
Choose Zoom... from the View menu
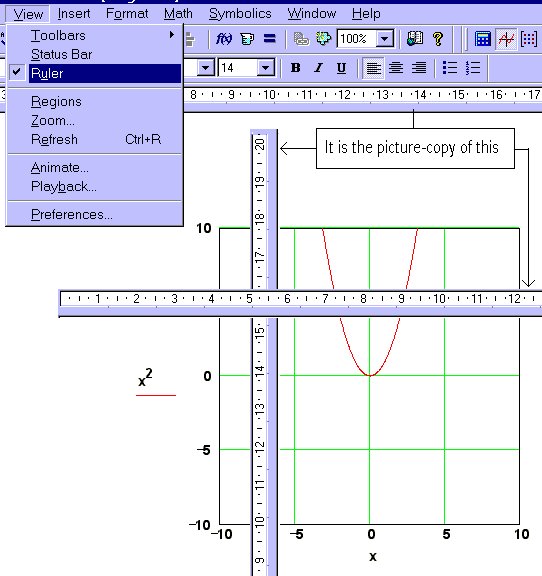coord(95,120)
